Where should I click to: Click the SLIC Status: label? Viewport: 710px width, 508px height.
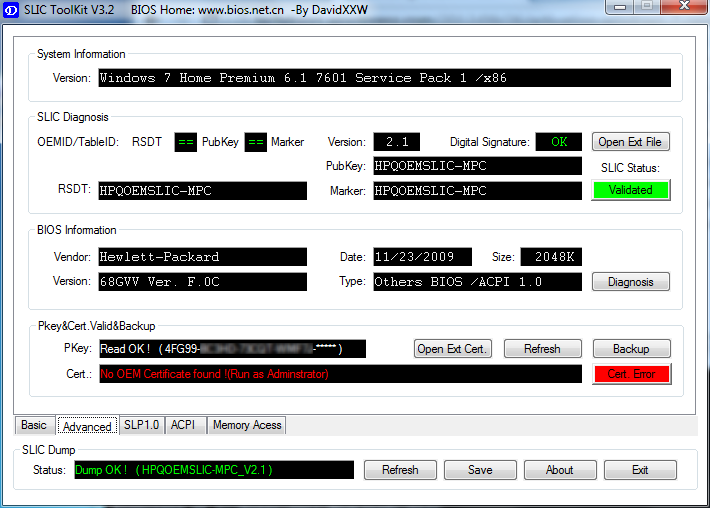click(x=630, y=168)
